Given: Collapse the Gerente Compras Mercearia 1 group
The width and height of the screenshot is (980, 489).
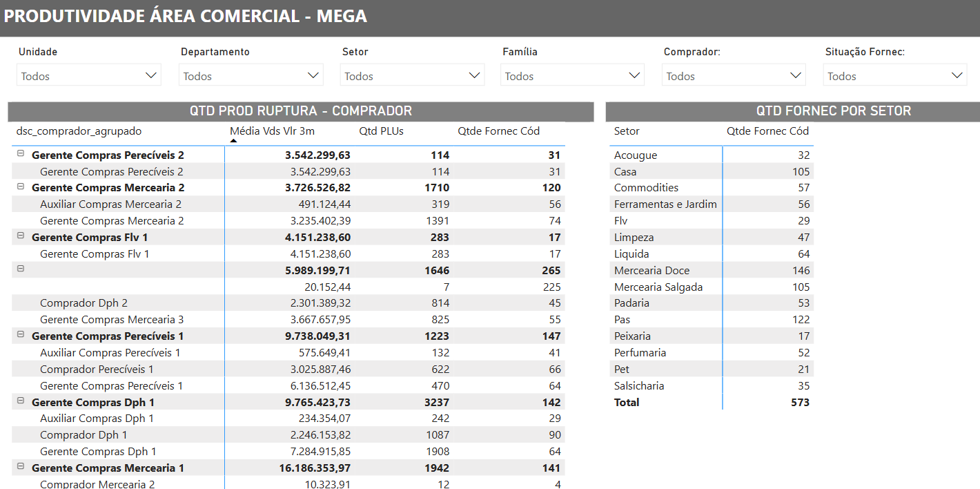Looking at the screenshot, I should click(x=21, y=467).
